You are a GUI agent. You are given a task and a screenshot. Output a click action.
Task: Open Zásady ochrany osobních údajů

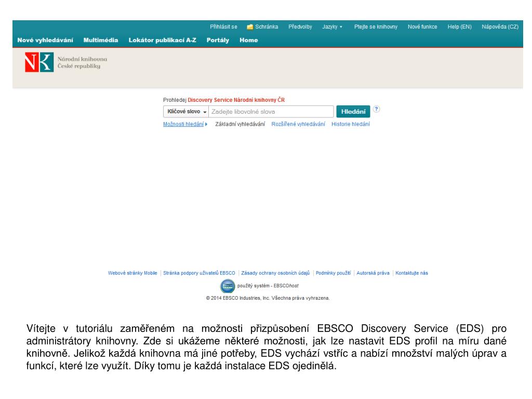point(275,273)
